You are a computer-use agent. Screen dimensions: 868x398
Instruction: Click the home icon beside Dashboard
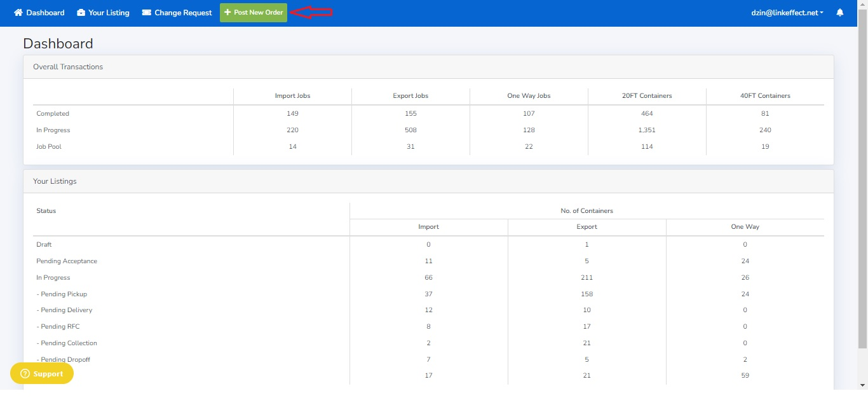tap(18, 13)
